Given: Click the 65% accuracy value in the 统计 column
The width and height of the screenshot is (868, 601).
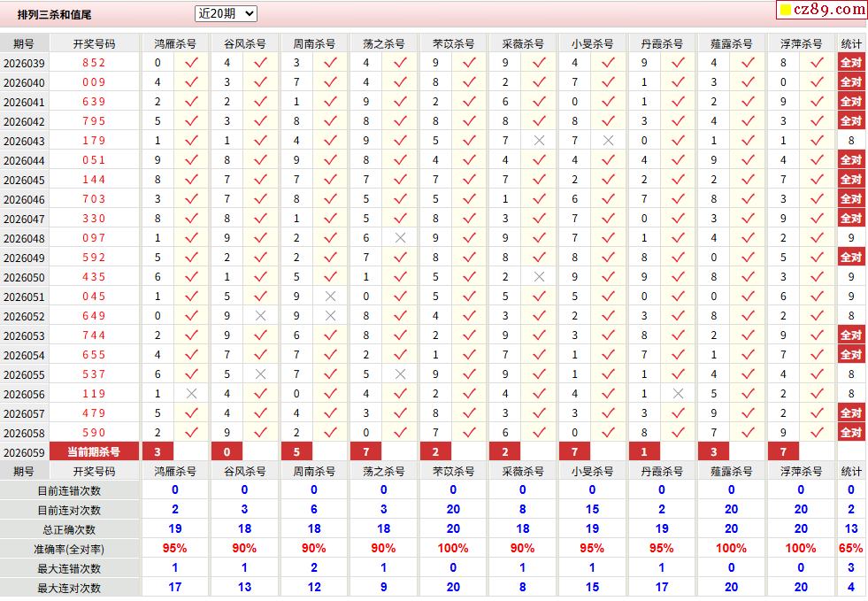Looking at the screenshot, I should pyautogui.click(x=851, y=549).
